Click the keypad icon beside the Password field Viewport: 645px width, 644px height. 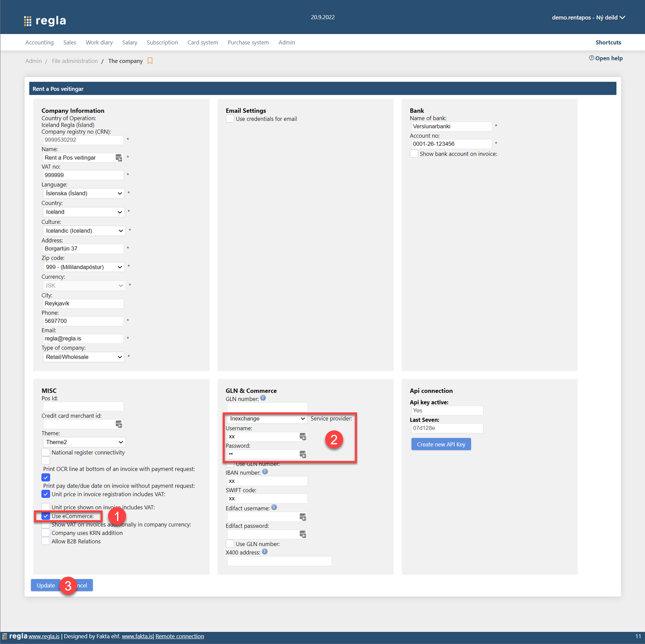(x=303, y=454)
